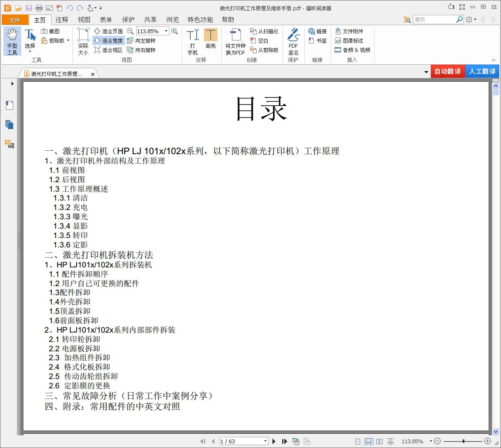The width and height of the screenshot is (501, 448).
Task: Insert Audio & Video (音频 & 视频)
Action: click(x=352, y=50)
